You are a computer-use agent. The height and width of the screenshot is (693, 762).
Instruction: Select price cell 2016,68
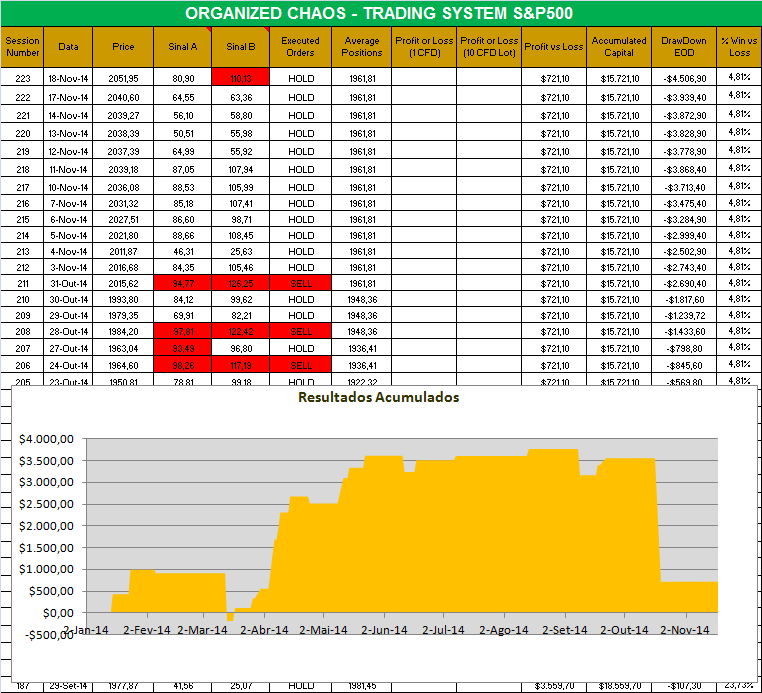(x=123, y=268)
